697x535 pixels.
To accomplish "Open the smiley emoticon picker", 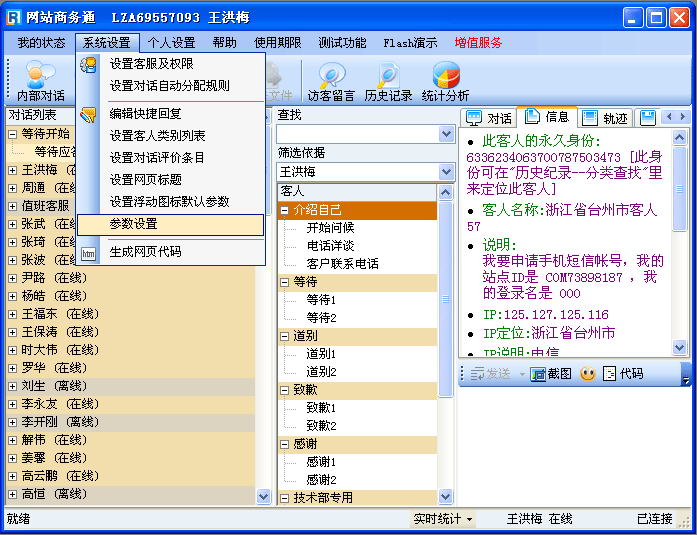I will tap(588, 374).
